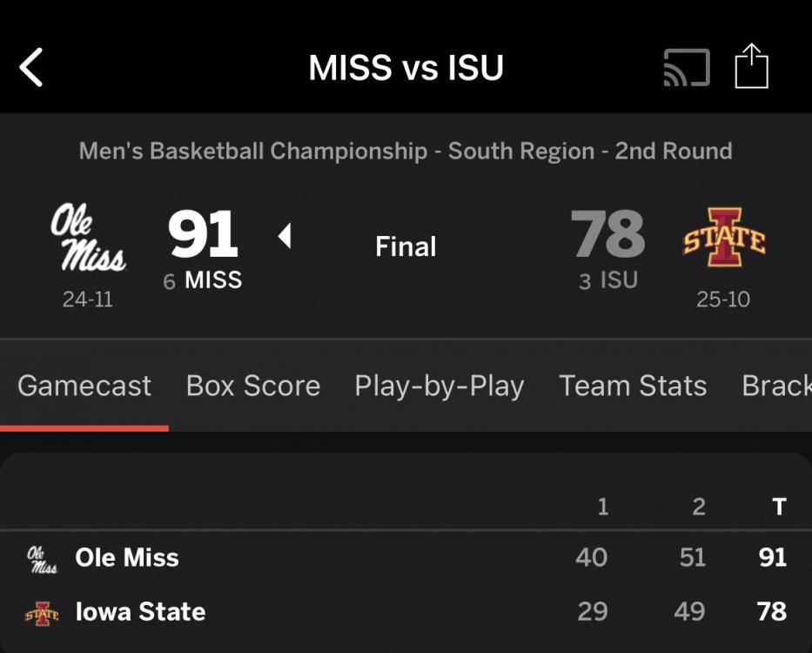The image size is (812, 653).
Task: Tap the ISU team abbreviation
Action: coord(619,280)
